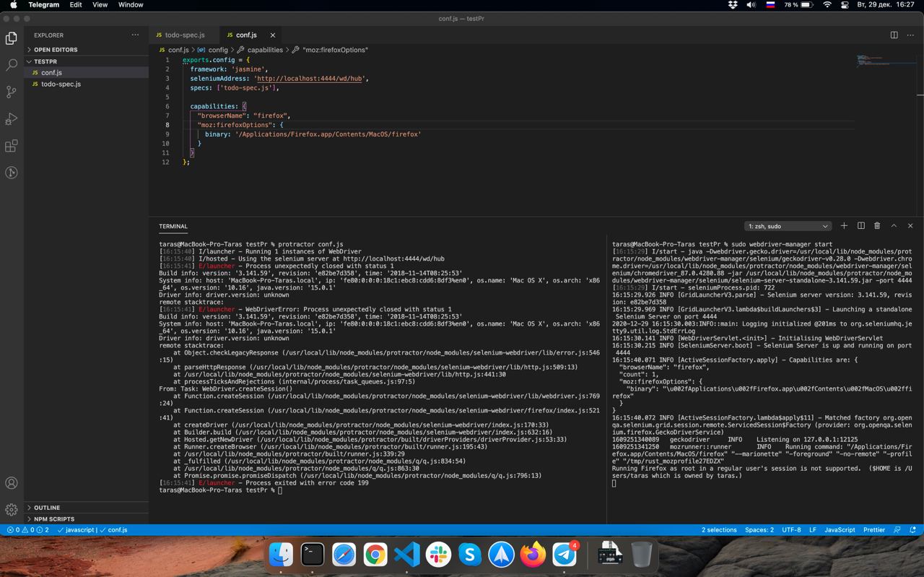The width and height of the screenshot is (924, 577).
Task: Open notifications bell in status bar
Action: (913, 530)
